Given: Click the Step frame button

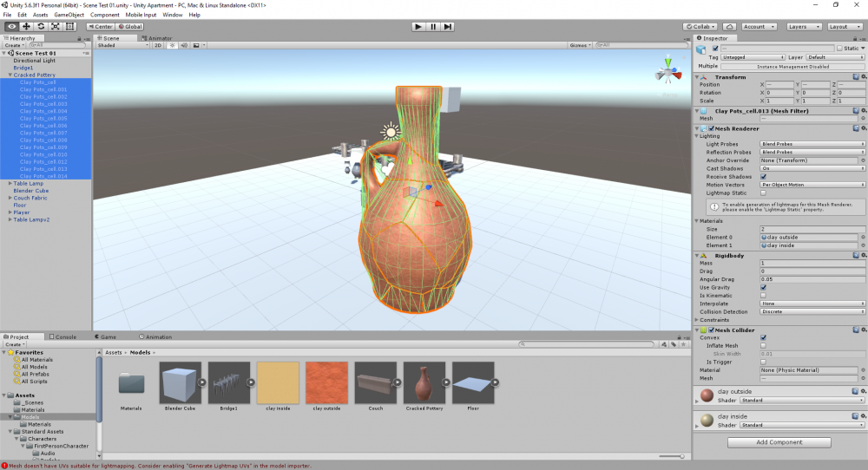Looking at the screenshot, I should [x=448, y=27].
